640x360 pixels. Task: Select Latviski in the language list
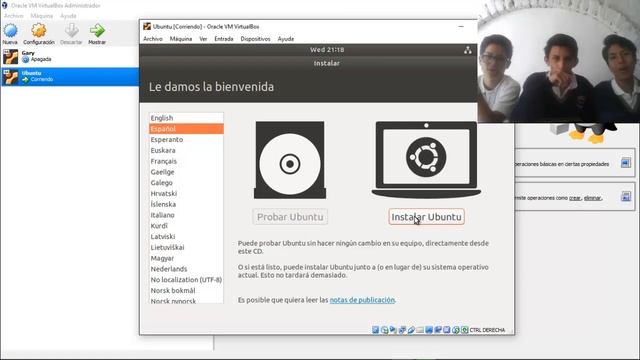click(186, 236)
